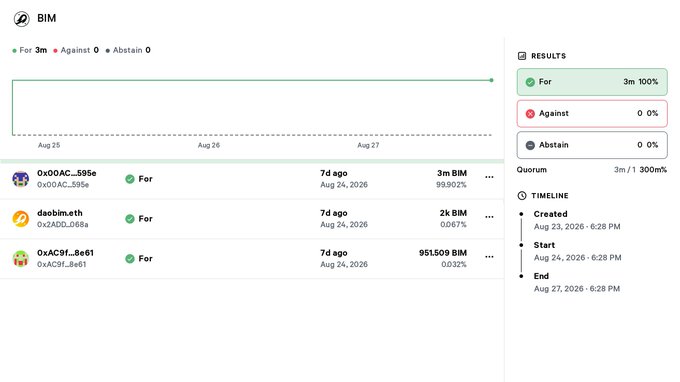Click the Aug 26 axis label
This screenshot has width=680, height=382.
point(209,145)
